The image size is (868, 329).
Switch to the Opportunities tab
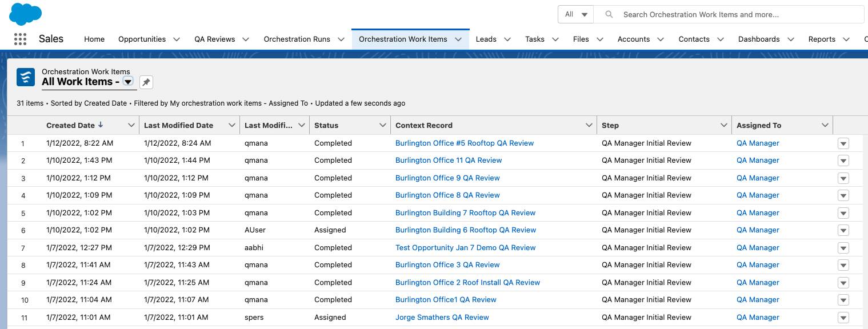[142, 39]
